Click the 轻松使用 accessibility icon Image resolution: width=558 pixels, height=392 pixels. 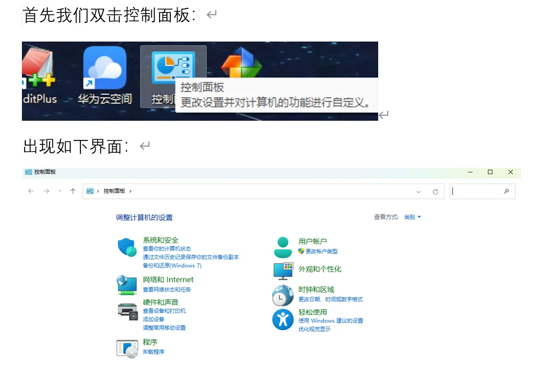pyautogui.click(x=283, y=319)
